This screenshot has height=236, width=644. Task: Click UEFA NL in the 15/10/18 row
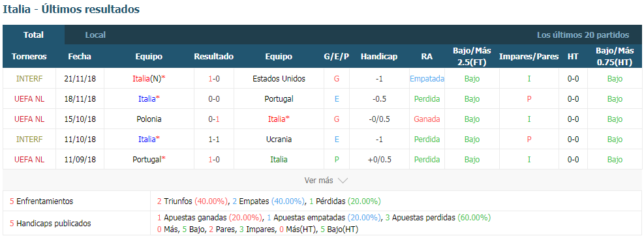click(29, 119)
